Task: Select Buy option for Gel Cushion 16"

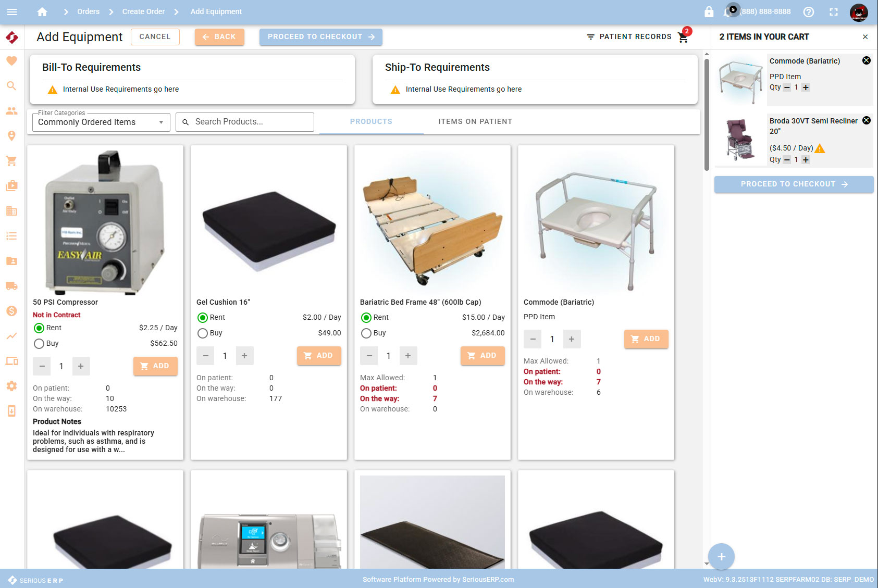Action: (x=203, y=333)
